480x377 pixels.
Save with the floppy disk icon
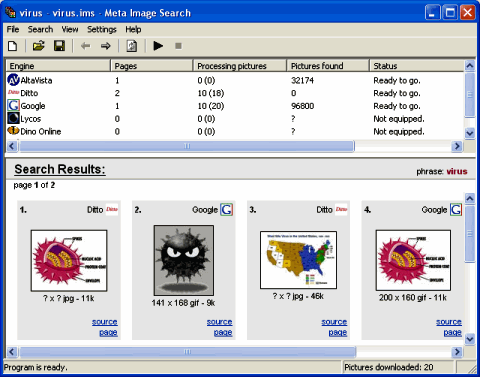[x=59, y=46]
